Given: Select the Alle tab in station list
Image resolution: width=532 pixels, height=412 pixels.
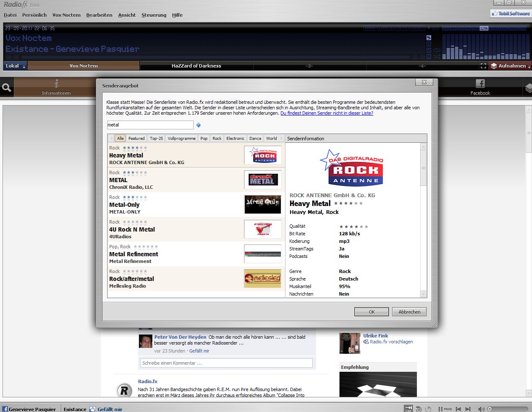Looking at the screenshot, I should coord(120,138).
